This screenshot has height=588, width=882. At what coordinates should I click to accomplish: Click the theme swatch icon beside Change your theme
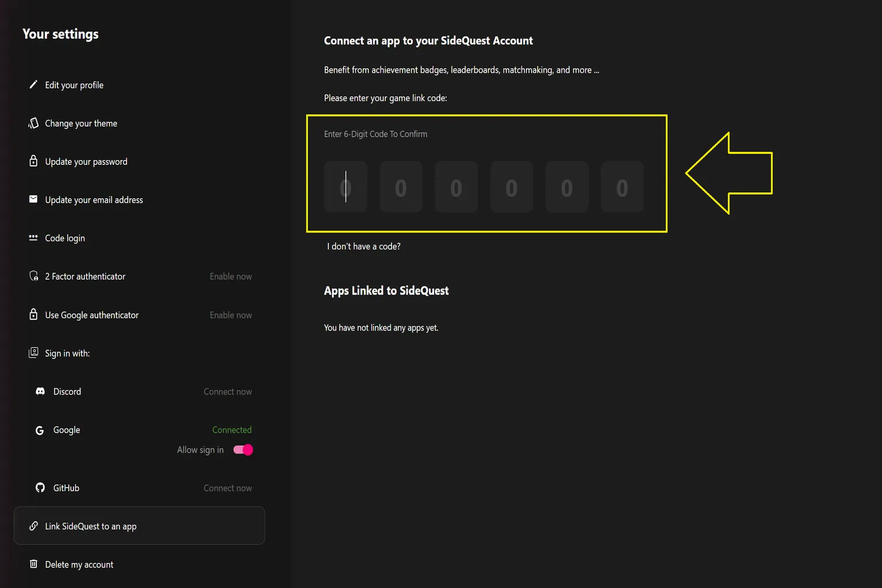pyautogui.click(x=33, y=123)
